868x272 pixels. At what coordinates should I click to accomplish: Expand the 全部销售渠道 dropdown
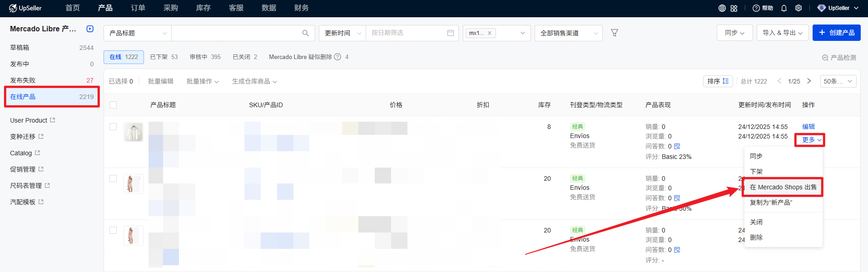[x=568, y=33]
